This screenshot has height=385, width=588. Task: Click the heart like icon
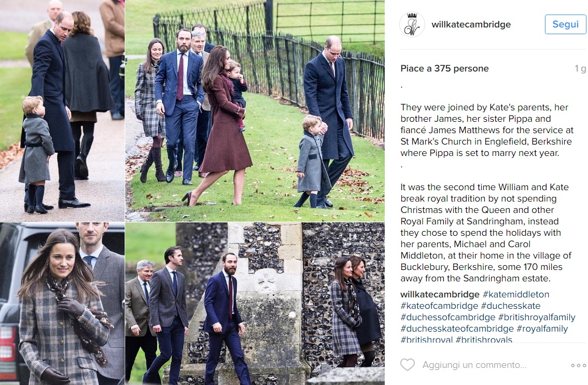[408, 365]
